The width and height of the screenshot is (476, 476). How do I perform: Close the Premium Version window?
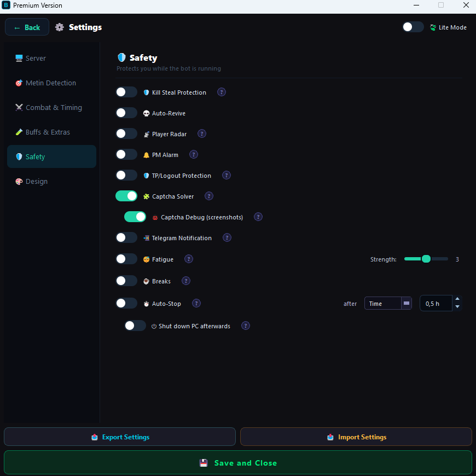pos(466,5)
